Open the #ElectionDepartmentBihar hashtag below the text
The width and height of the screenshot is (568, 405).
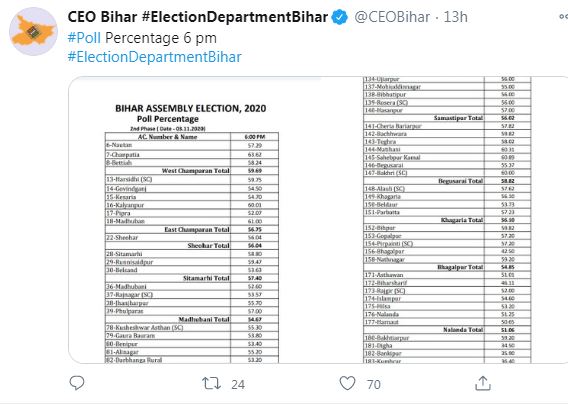154,57
